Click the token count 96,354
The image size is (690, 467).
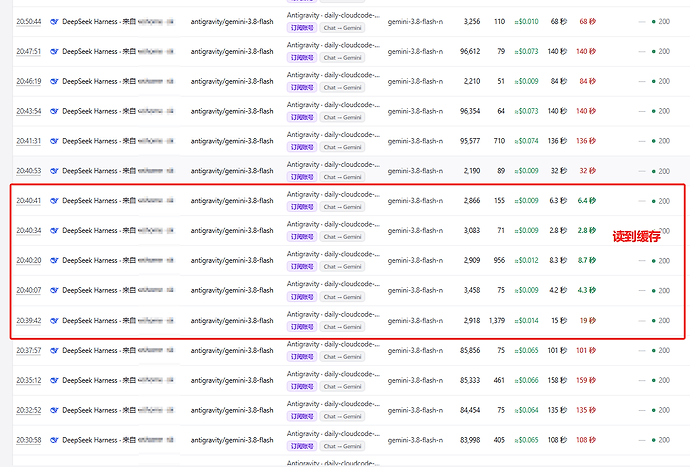point(470,111)
